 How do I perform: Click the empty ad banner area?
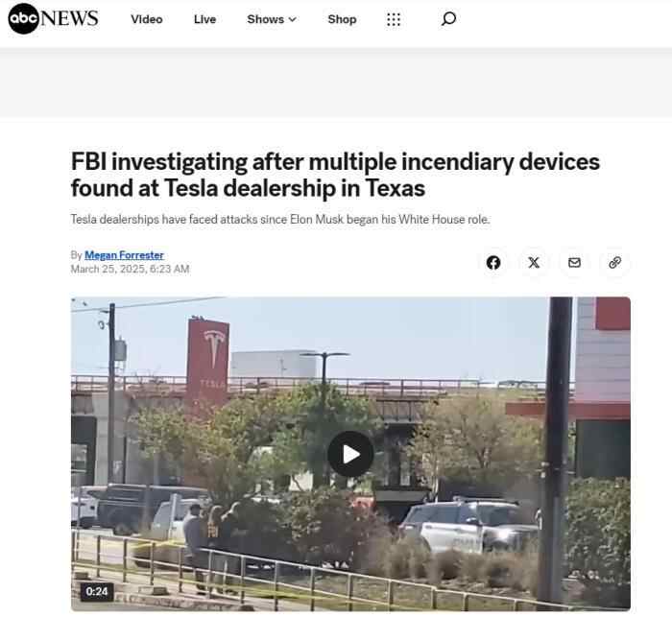tap(336, 83)
